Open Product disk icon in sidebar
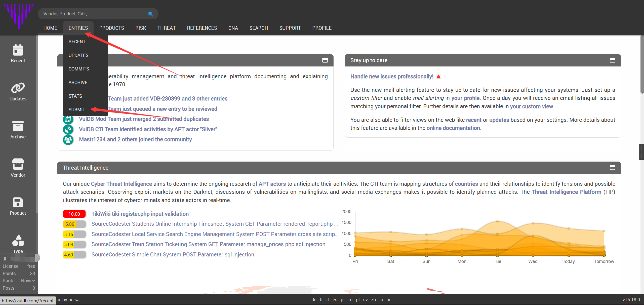Image resolution: width=644 pixels, height=305 pixels. tap(18, 202)
